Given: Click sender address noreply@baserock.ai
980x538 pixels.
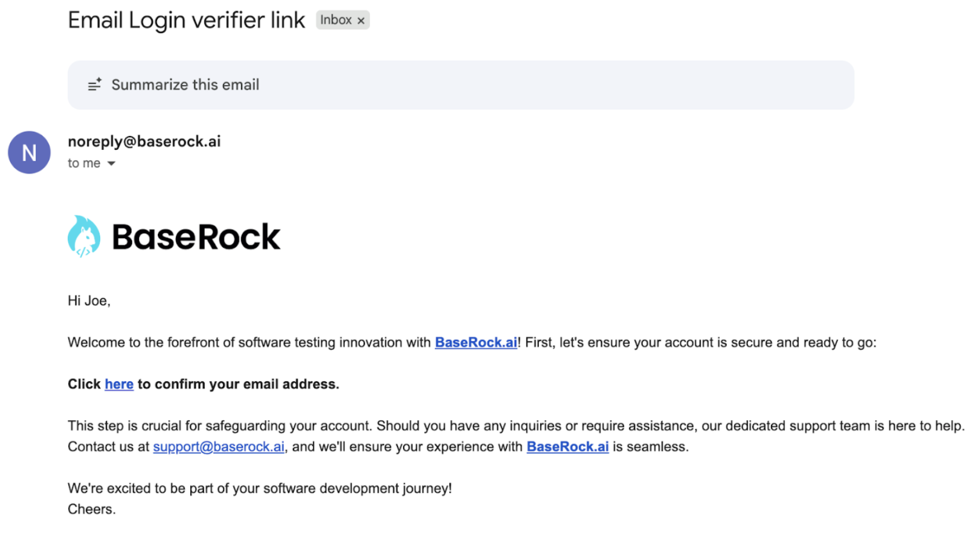Looking at the screenshot, I should point(144,141).
